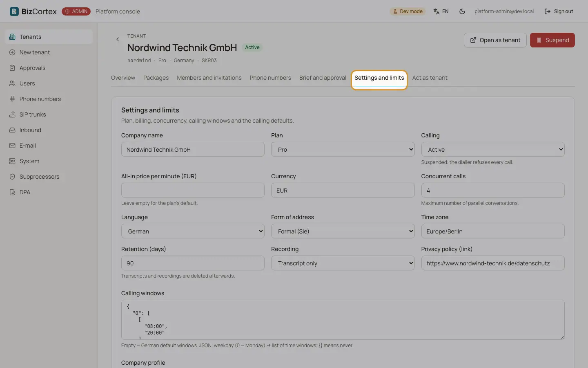This screenshot has height=368, width=588.
Task: Click the red Suspend button
Action: [x=552, y=40]
